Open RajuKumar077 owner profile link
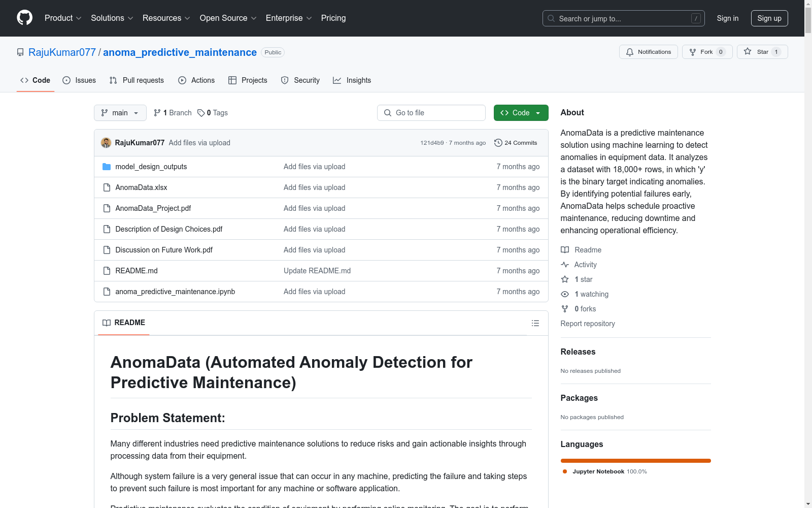This screenshot has height=508, width=812. (x=62, y=52)
